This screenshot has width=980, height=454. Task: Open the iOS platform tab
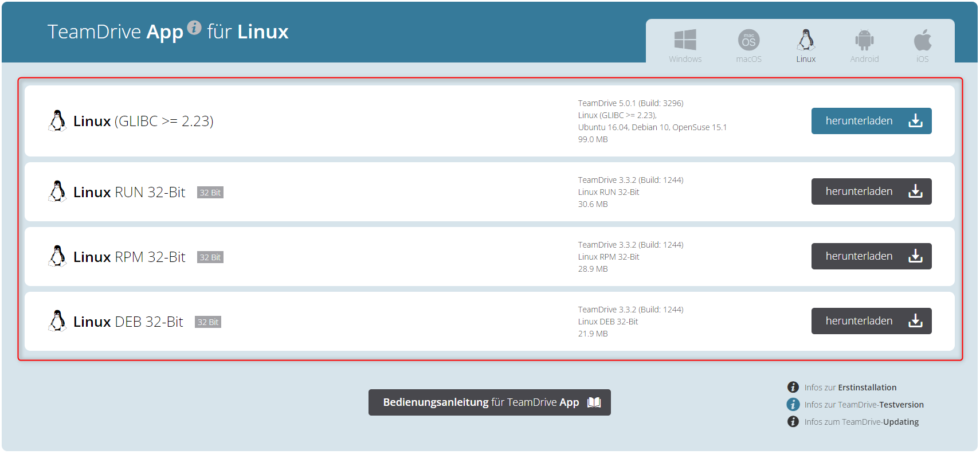tap(922, 46)
